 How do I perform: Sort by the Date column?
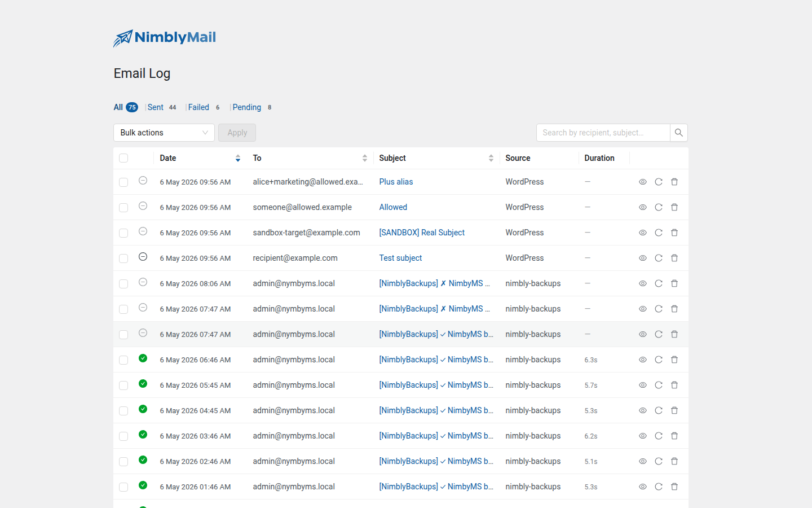point(200,158)
